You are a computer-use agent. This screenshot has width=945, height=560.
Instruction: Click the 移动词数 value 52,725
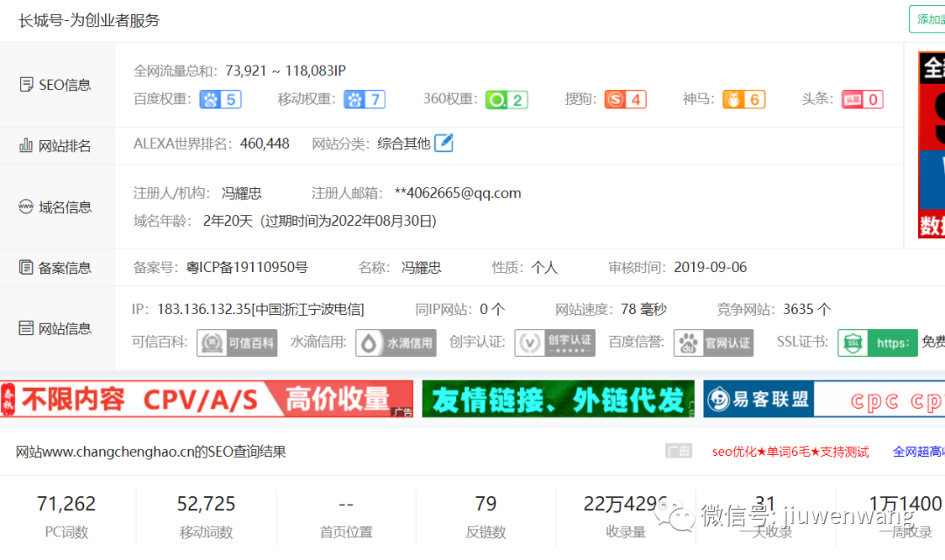click(206, 504)
